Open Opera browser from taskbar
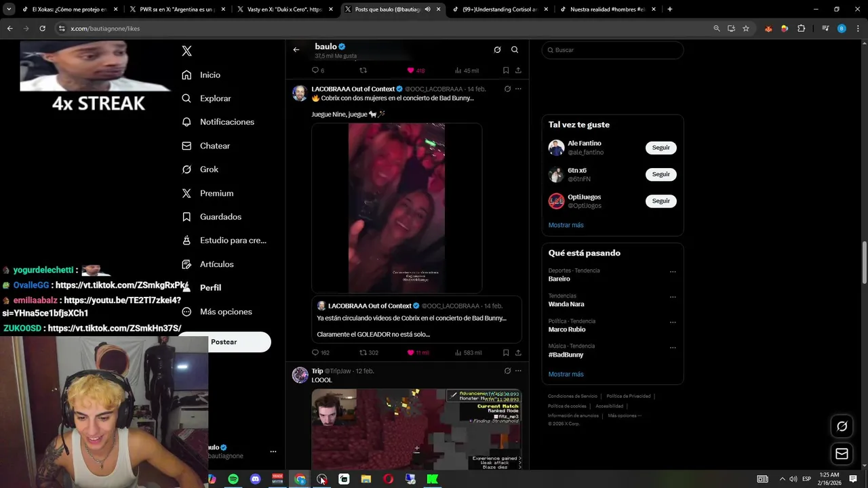Screen dimensions: 868x488 pos(388,479)
